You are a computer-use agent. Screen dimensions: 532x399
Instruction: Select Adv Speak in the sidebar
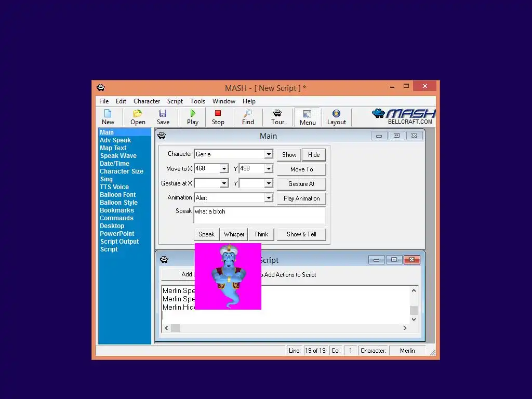[x=115, y=140]
